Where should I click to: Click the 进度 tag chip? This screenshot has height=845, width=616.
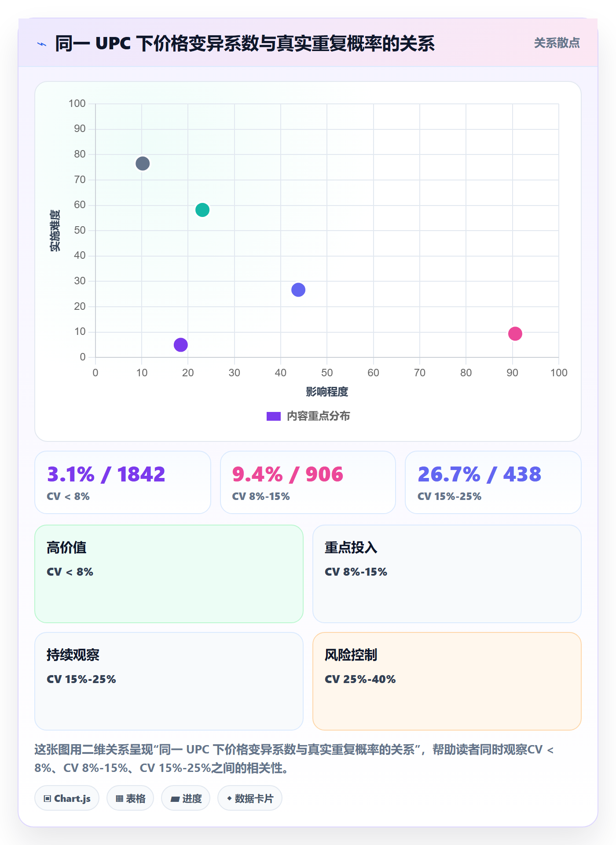(x=186, y=798)
